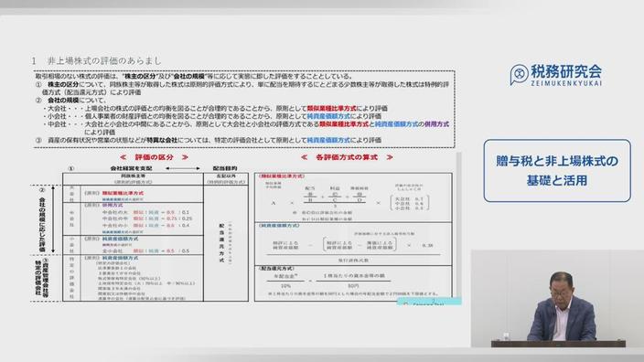644x362 pixels.
Task: Click the 税務研究会 logo text
Action: click(566, 72)
